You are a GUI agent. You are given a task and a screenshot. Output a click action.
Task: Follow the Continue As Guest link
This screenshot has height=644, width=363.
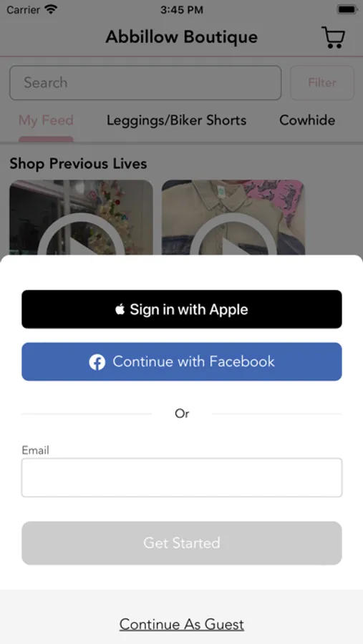click(182, 624)
